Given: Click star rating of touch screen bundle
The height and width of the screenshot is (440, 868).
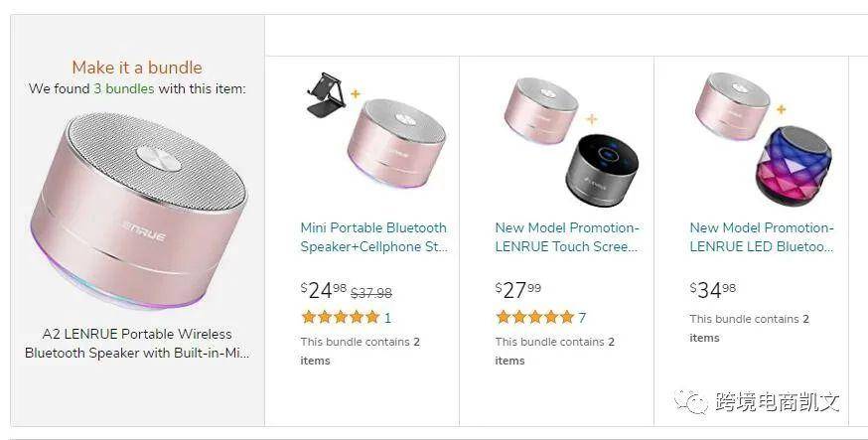Looking at the screenshot, I should coord(534,318).
